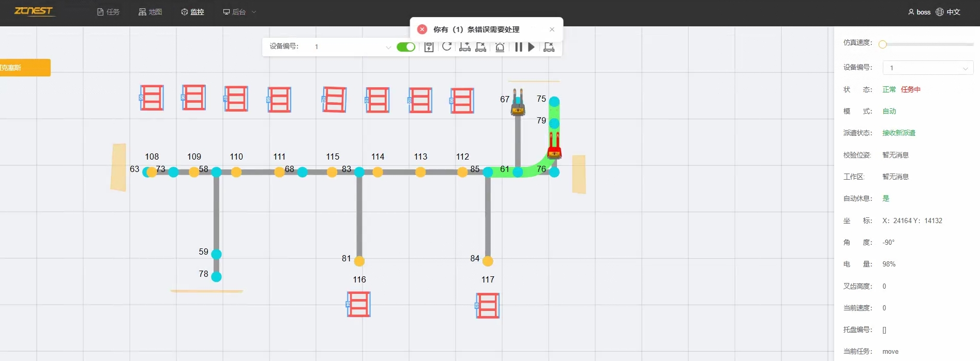Open the 任务 tab
The image size is (980, 361).
click(108, 12)
